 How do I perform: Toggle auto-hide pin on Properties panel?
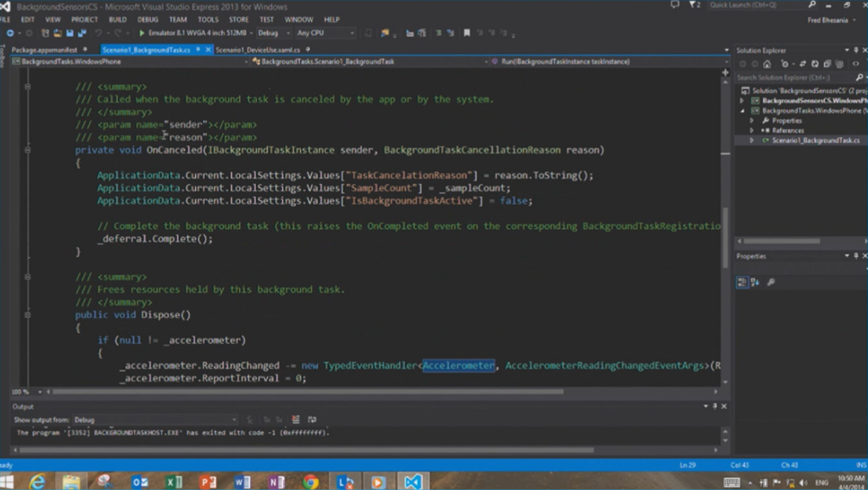pos(856,256)
